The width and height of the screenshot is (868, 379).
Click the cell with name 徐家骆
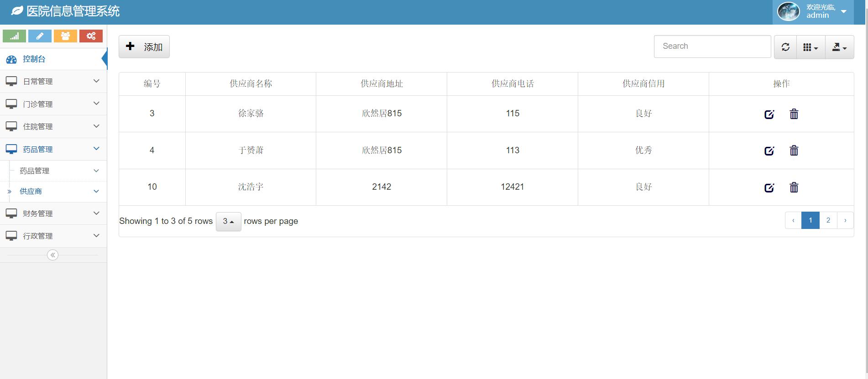coord(251,114)
